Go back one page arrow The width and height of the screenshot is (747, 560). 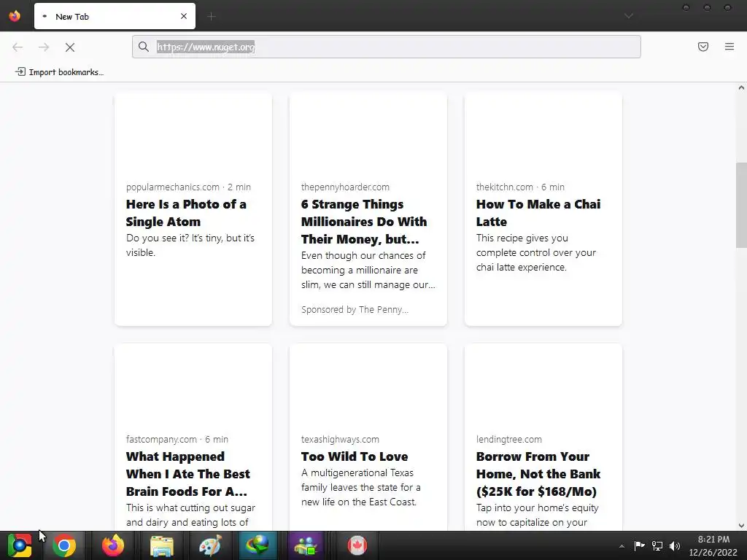pos(18,47)
